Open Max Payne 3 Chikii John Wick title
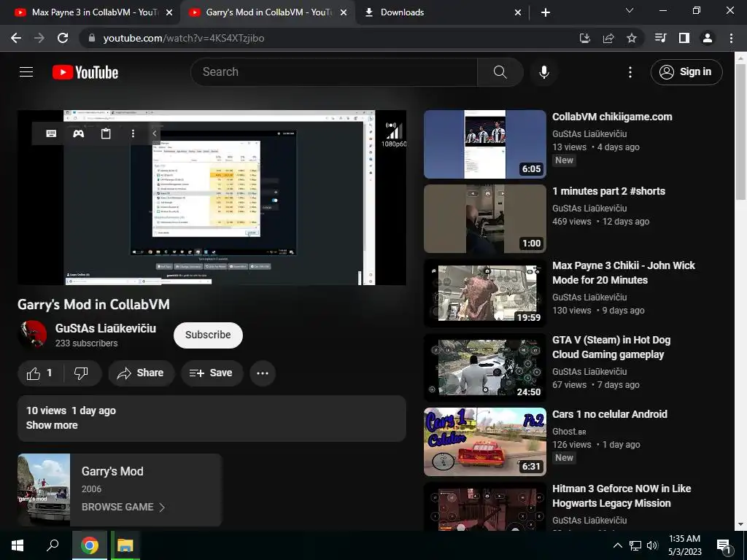The image size is (747, 560). tap(623, 273)
